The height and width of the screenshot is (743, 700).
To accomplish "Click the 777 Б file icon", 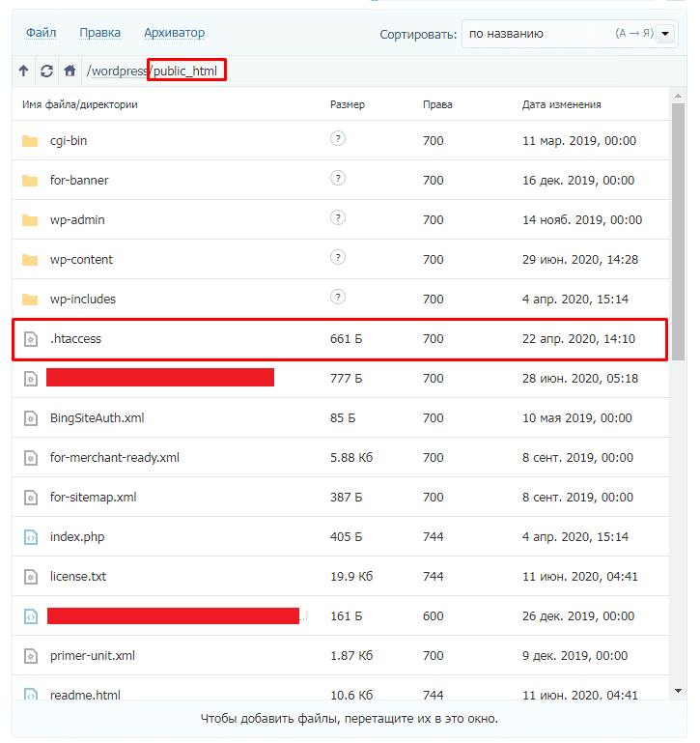I will 31,379.
